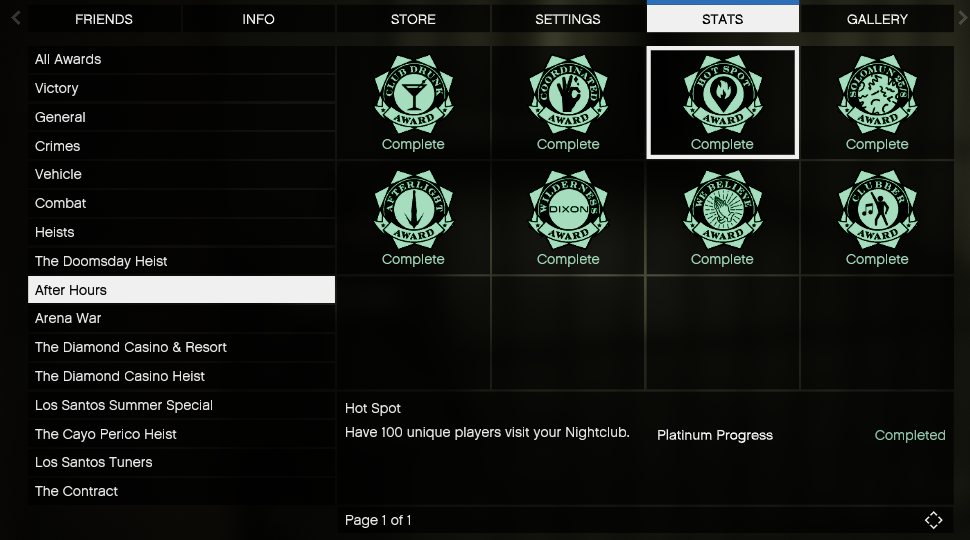Switch to the Friends tab
Screen dimensions: 970x540
click(104, 19)
